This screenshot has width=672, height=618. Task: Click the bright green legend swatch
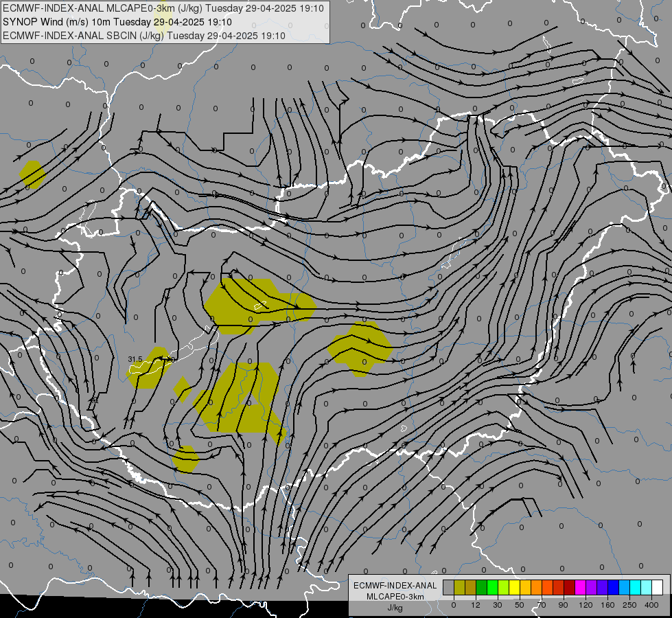[492, 587]
